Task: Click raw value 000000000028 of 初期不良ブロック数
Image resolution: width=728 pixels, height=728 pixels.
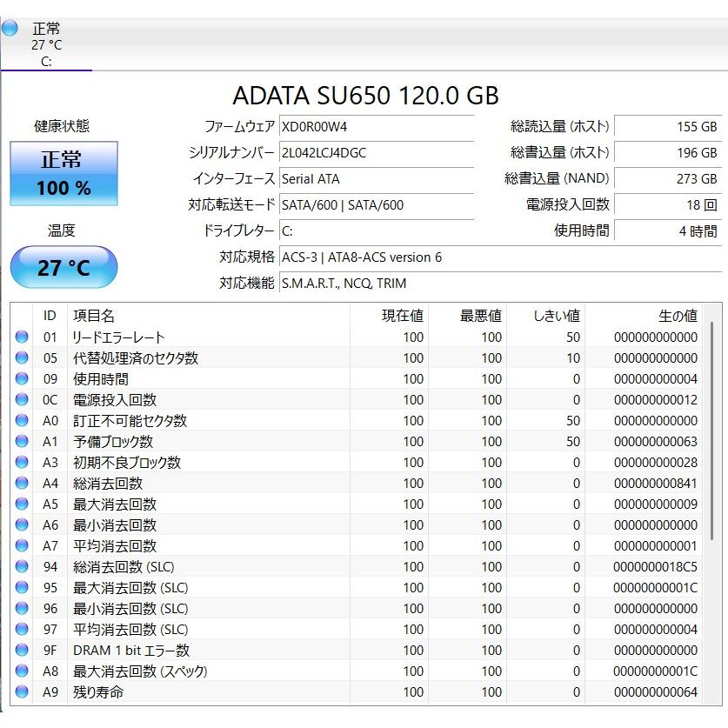Action: (x=656, y=463)
